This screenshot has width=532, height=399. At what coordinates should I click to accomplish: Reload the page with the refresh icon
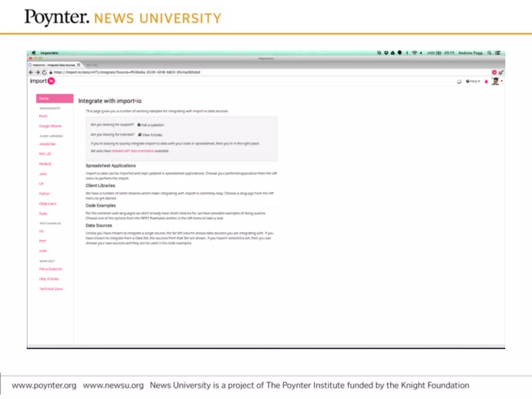point(44,72)
